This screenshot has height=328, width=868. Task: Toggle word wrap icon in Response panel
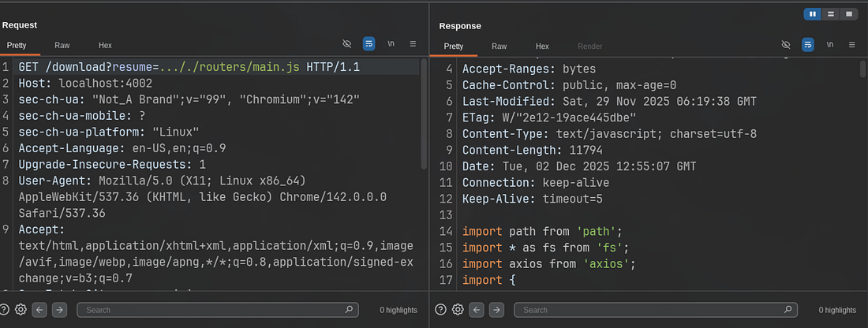click(808, 44)
